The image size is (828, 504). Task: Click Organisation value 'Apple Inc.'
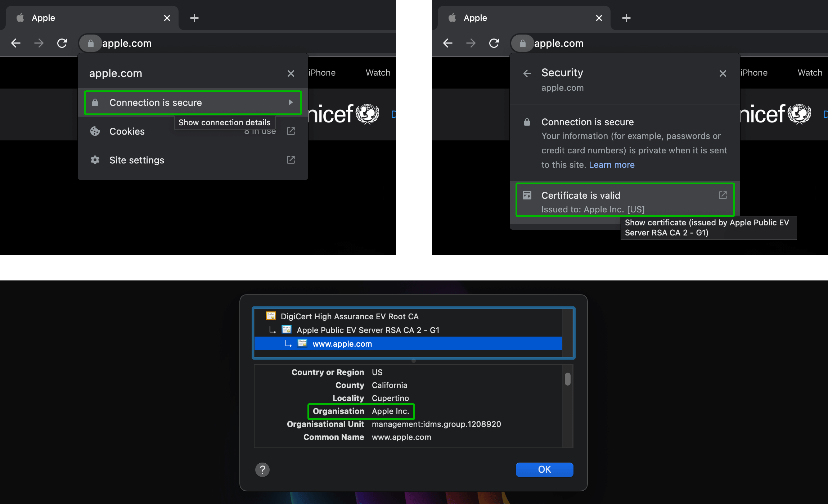pos(391,411)
